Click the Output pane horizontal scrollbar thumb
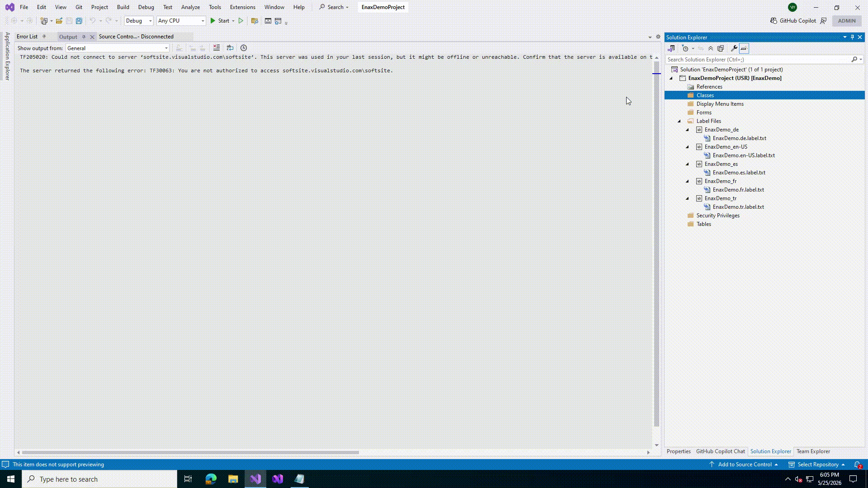The width and height of the screenshot is (868, 488). pos(190,452)
